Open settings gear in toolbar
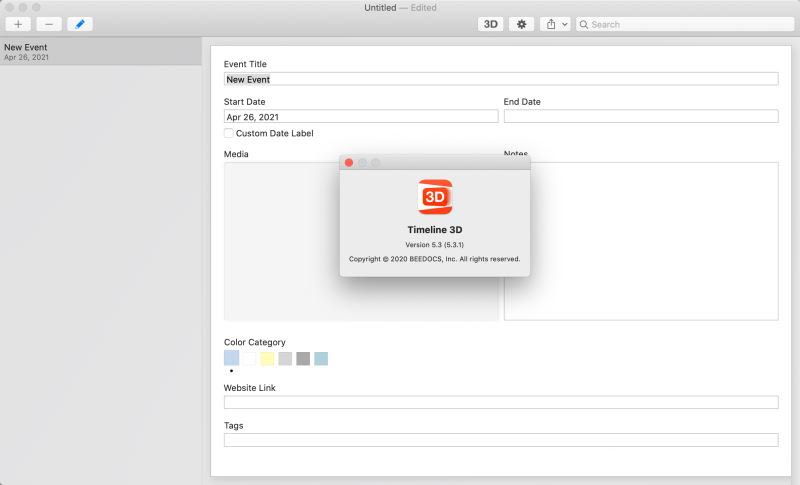This screenshot has width=800, height=485. pos(521,24)
